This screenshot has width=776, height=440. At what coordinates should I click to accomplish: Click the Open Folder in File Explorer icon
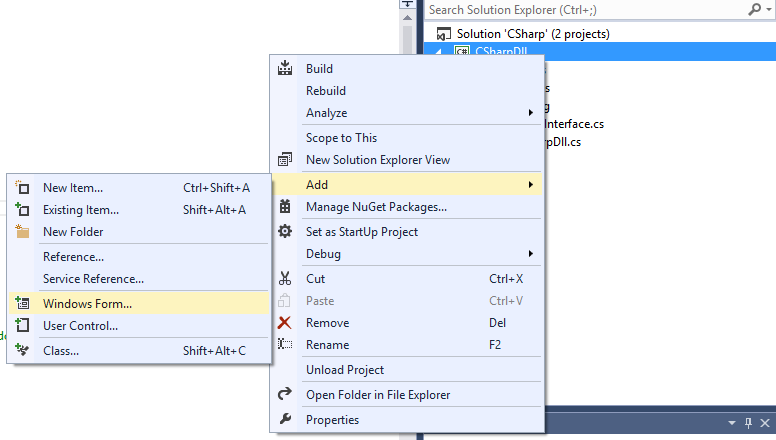(285, 395)
